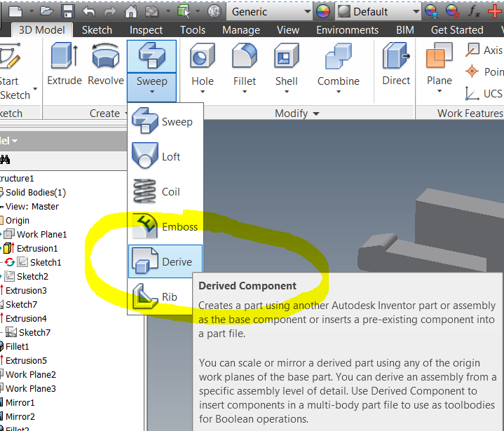Viewport: 504px width, 431px height.
Task: Switch to the Tools tab
Action: point(193,30)
